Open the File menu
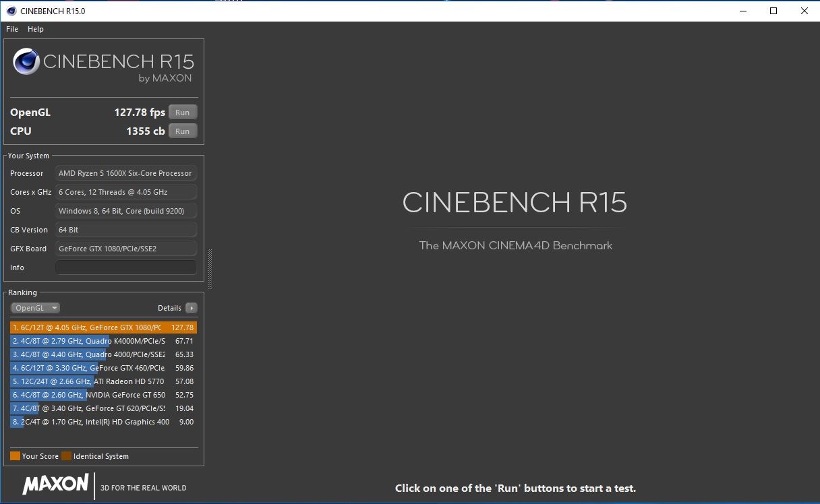Screen dimensions: 820x504 pyautogui.click(x=12, y=29)
